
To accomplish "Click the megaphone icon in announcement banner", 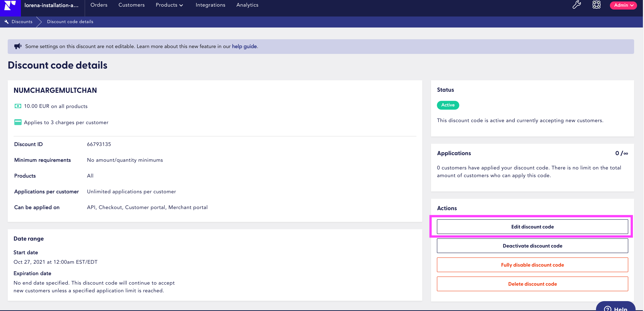I will (18, 46).
